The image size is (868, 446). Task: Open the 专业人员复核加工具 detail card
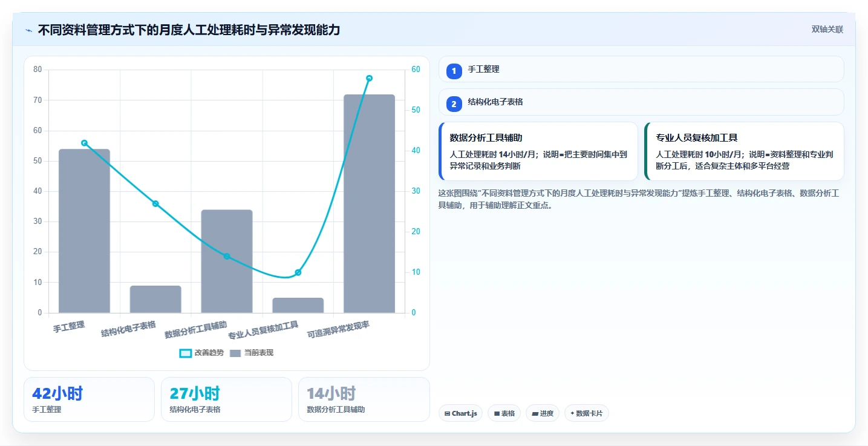click(x=744, y=151)
